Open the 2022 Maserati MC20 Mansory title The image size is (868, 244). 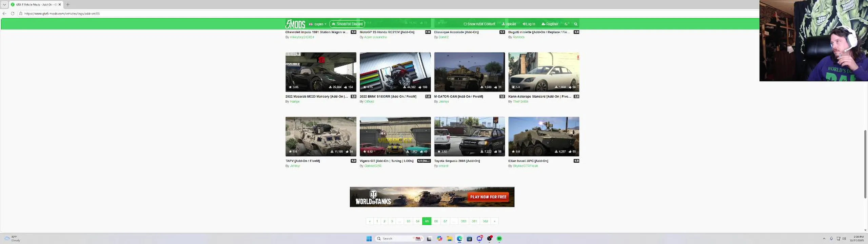[x=317, y=97]
